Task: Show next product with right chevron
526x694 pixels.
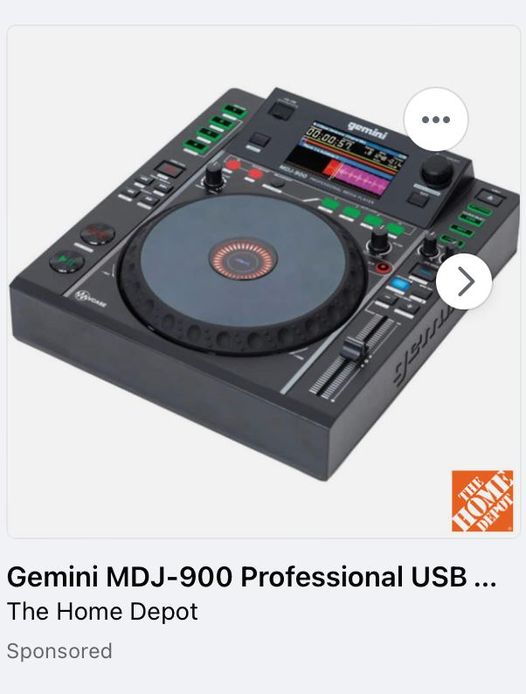Action: point(464,281)
